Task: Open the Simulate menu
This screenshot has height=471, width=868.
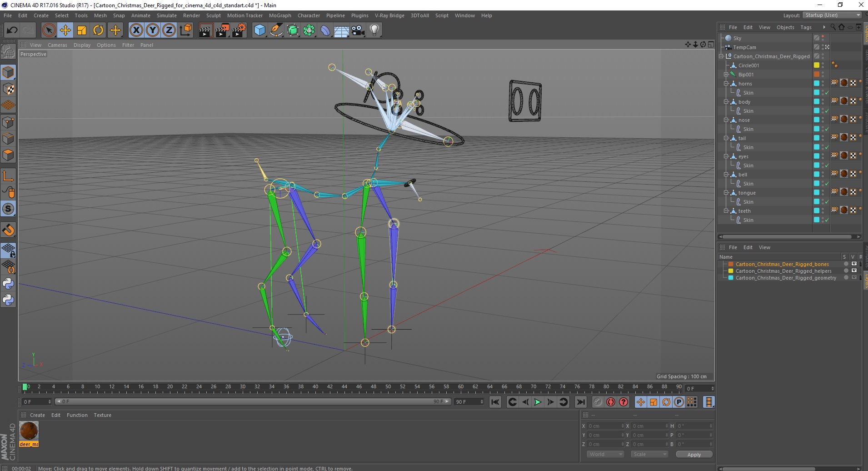Action: (166, 15)
